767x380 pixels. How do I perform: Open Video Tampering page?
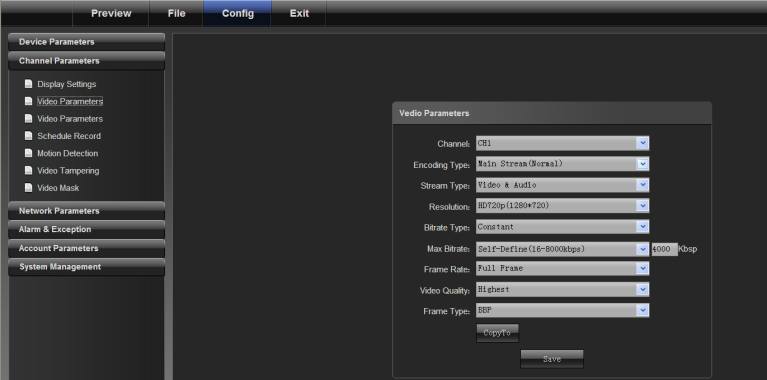point(68,171)
